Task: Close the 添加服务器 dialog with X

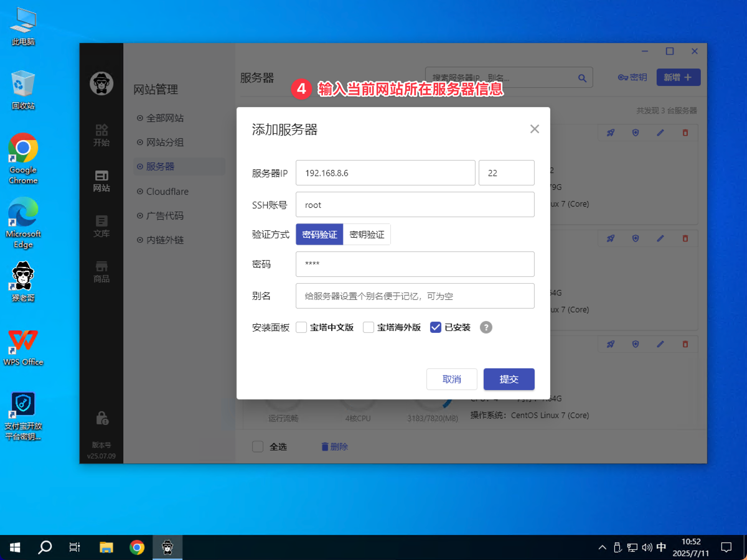Action: [534, 129]
